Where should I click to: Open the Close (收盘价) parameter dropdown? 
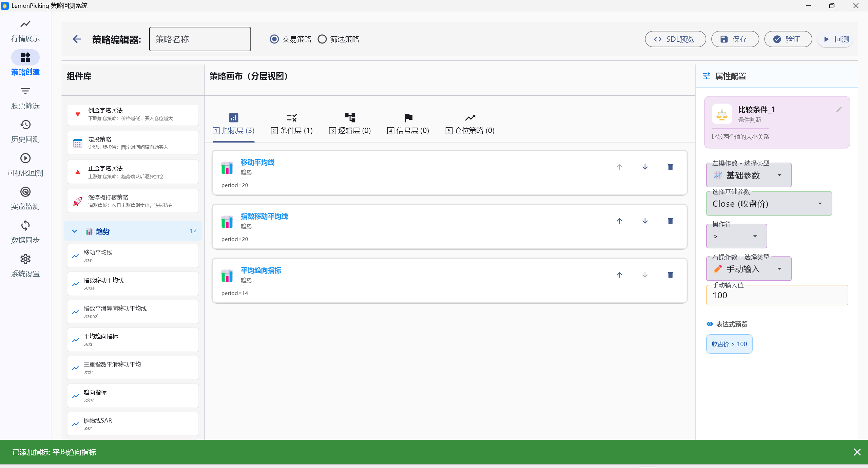(x=769, y=204)
